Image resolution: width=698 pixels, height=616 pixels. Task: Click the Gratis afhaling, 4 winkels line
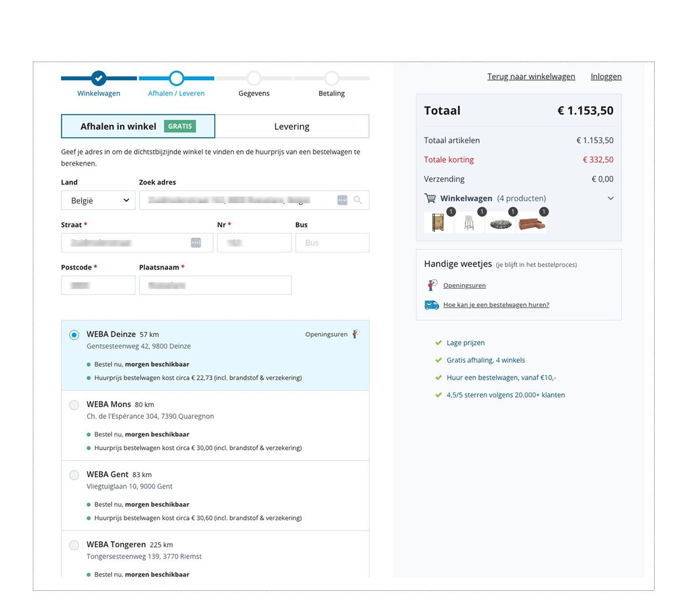[x=485, y=360]
